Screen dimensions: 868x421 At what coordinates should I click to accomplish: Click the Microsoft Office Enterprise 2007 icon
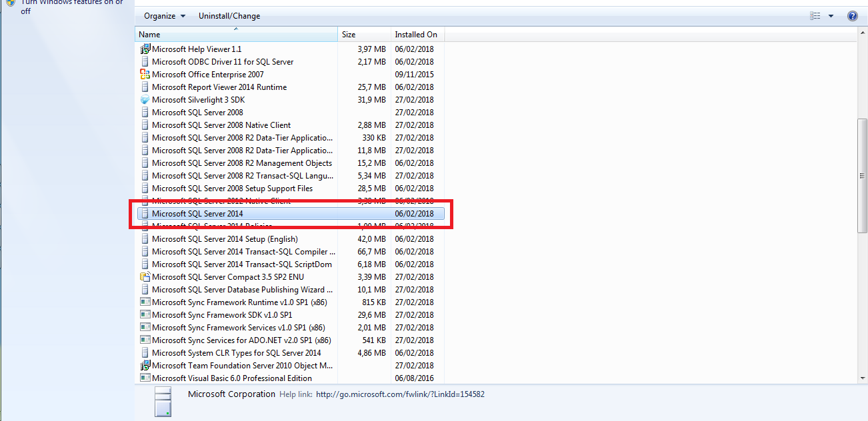coord(145,74)
